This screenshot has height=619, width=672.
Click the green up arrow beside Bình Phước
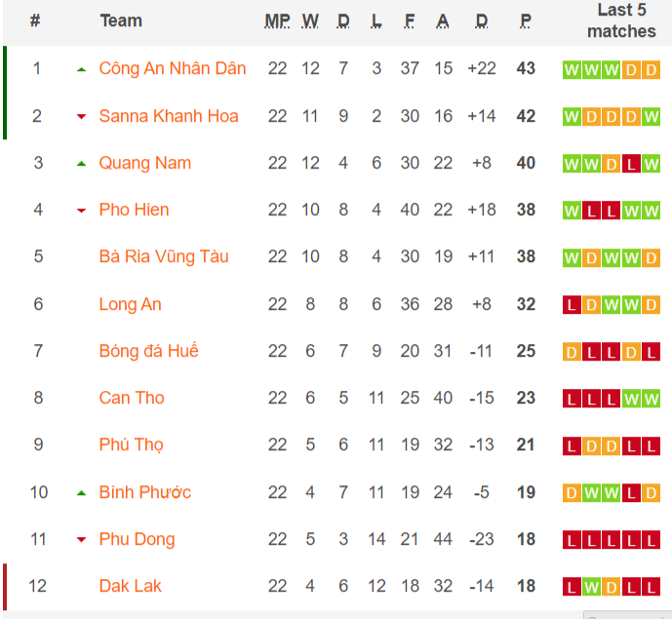(82, 493)
